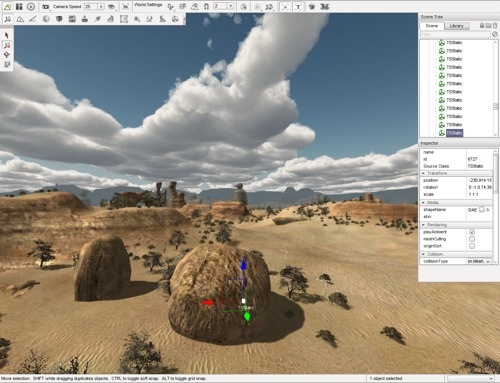500x383 pixels.
Task: Check the originSort checkbox
Action: pos(472,246)
